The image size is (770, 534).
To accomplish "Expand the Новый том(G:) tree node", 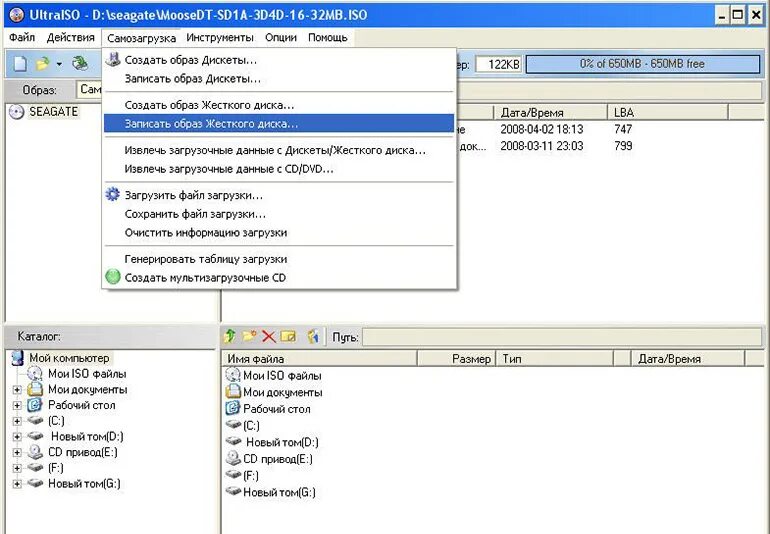I will coord(17,484).
